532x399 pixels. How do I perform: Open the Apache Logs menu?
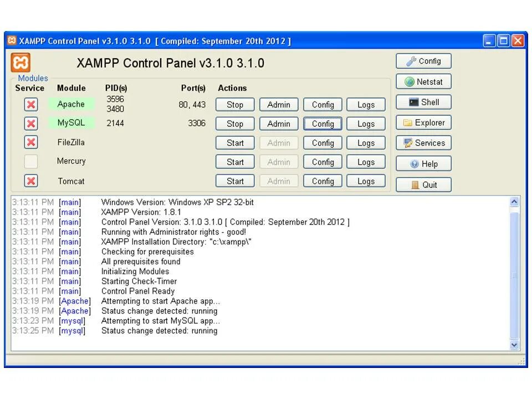point(366,105)
